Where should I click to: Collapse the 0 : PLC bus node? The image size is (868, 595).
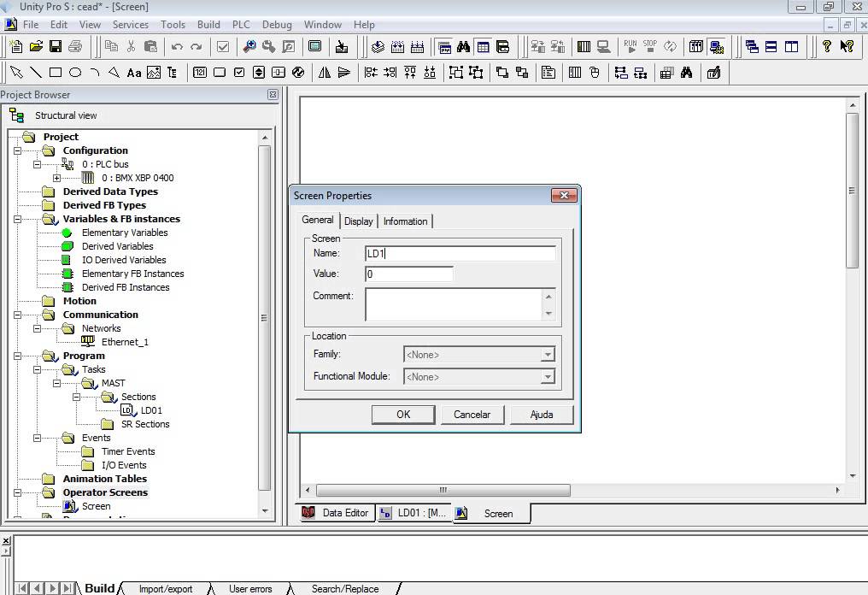pyautogui.click(x=37, y=164)
